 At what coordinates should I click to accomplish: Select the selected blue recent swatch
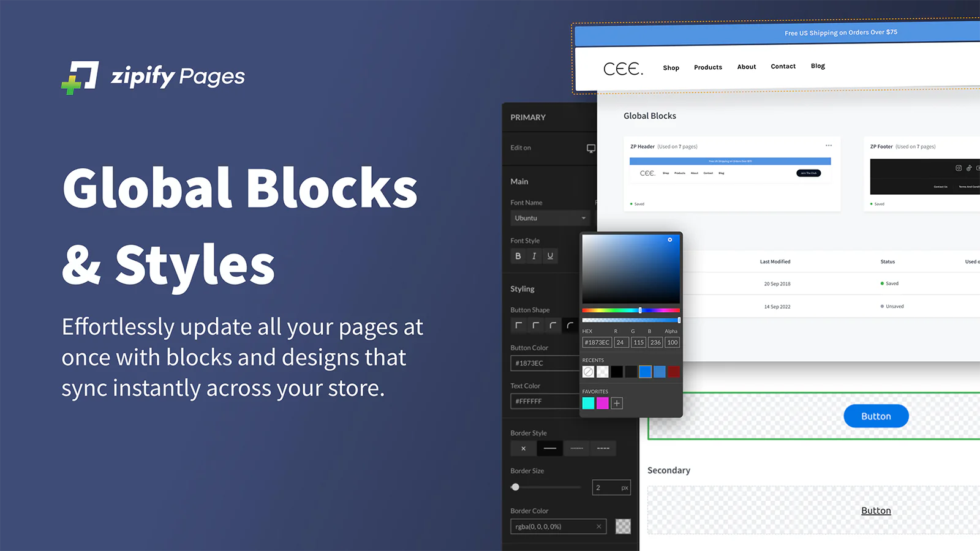point(646,372)
